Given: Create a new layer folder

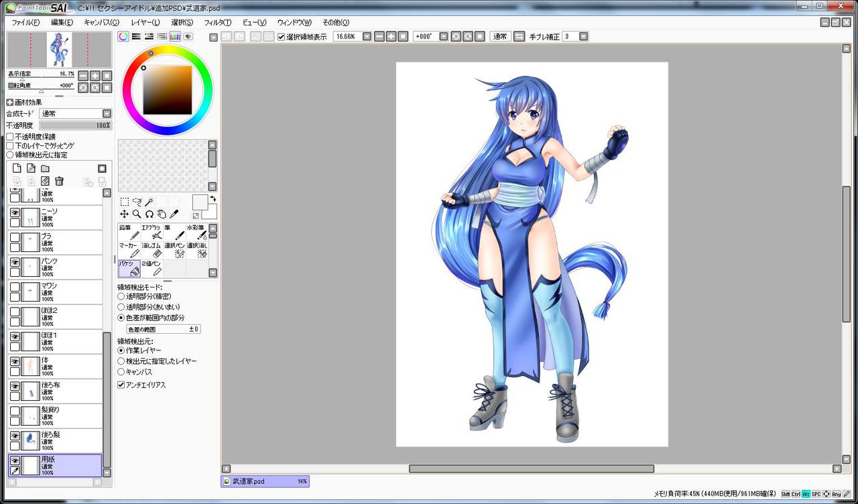Looking at the screenshot, I should [x=45, y=168].
